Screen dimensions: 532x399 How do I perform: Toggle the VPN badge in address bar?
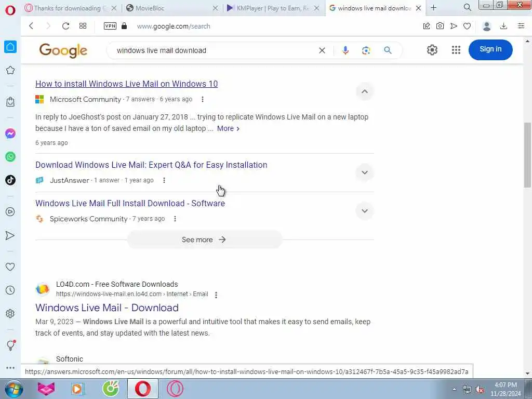[x=110, y=26]
